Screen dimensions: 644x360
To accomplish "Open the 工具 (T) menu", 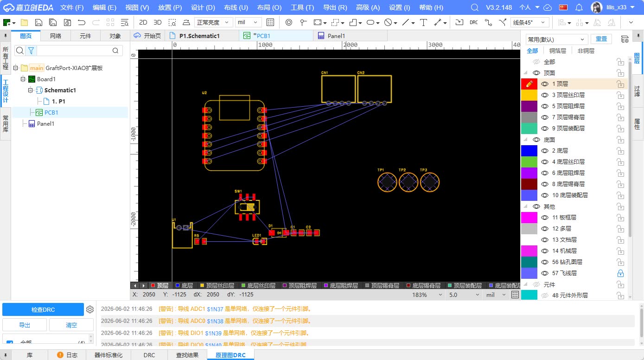I will 302,7.
